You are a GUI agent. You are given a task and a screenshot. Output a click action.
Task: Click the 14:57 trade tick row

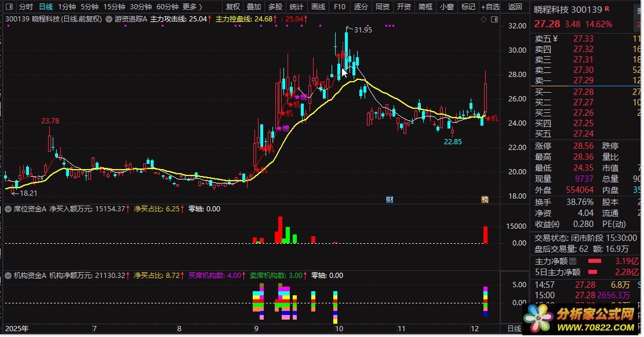586,285
